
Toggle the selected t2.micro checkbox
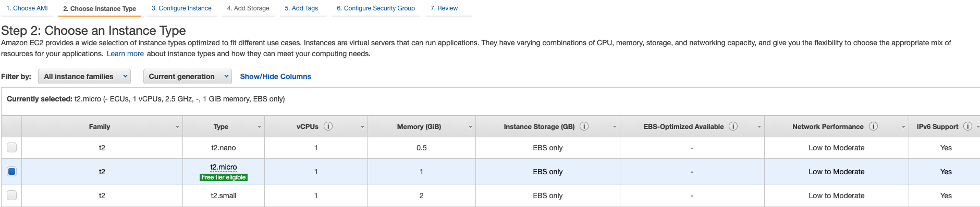11,172
